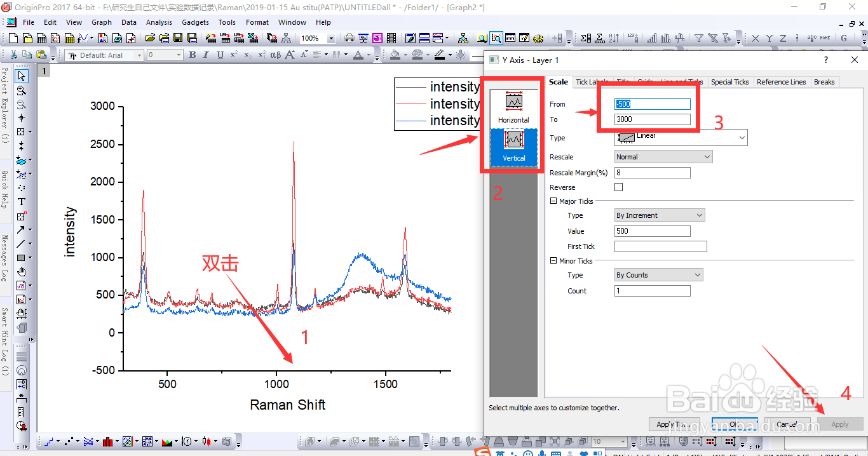Click the To value input field
This screenshot has height=456, width=868.
[652, 119]
